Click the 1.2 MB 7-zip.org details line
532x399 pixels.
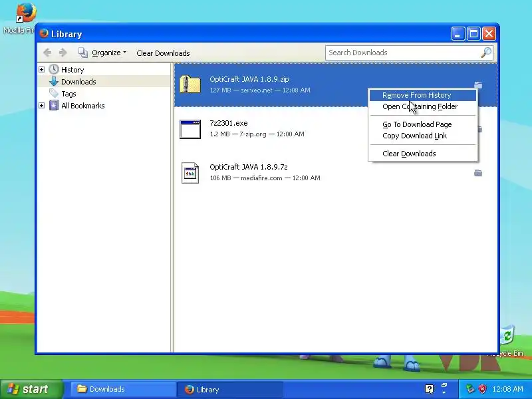tap(257, 134)
